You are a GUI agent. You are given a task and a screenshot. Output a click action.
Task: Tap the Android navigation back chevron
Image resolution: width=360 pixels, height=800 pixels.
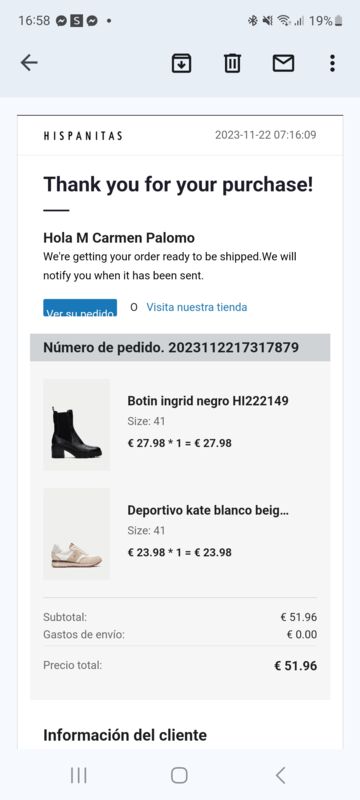pyautogui.click(x=280, y=775)
